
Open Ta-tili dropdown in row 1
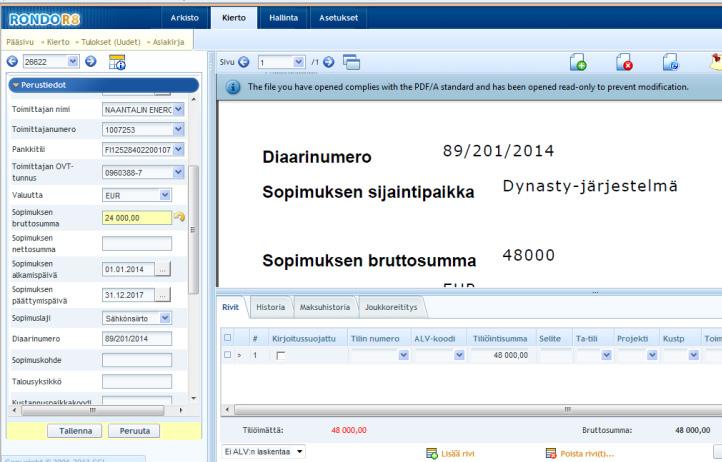point(606,355)
